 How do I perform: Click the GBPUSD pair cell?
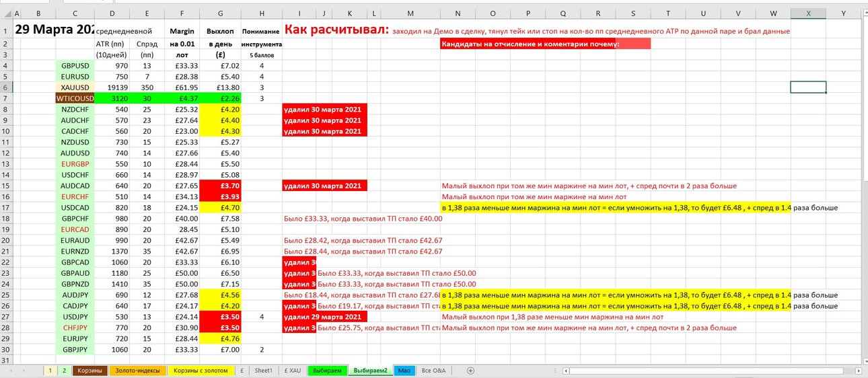tap(75, 65)
